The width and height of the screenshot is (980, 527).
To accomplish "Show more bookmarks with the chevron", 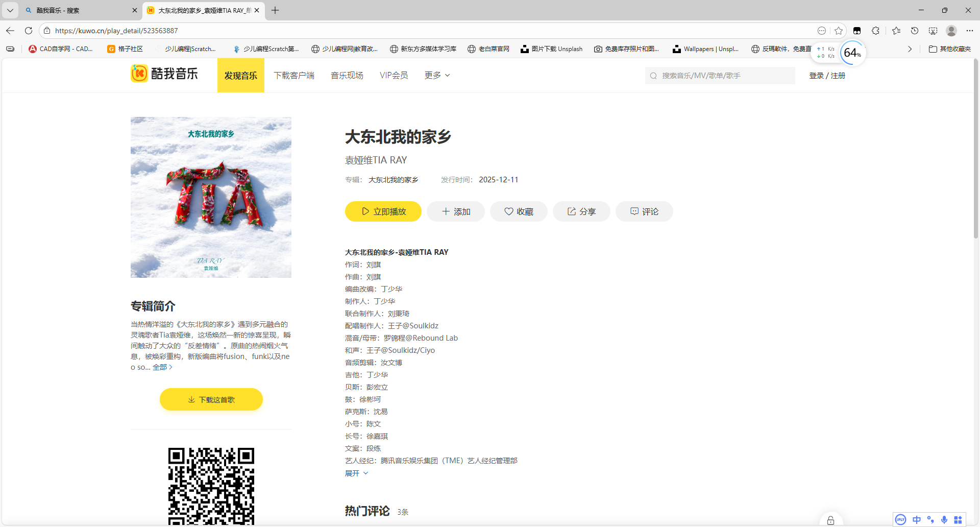I will [910, 49].
